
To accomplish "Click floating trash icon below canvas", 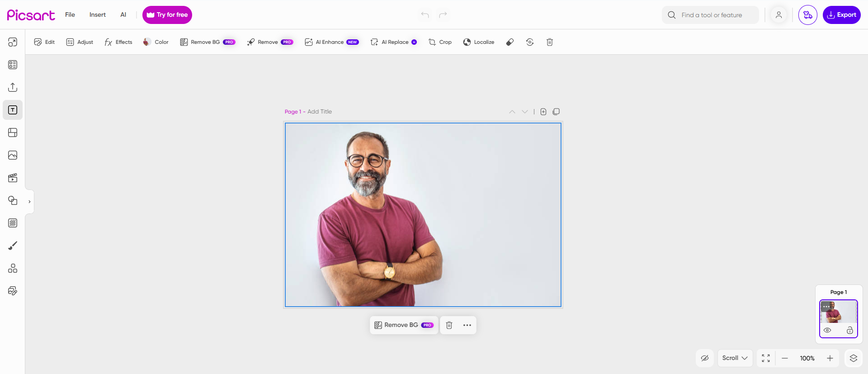I will pyautogui.click(x=449, y=325).
